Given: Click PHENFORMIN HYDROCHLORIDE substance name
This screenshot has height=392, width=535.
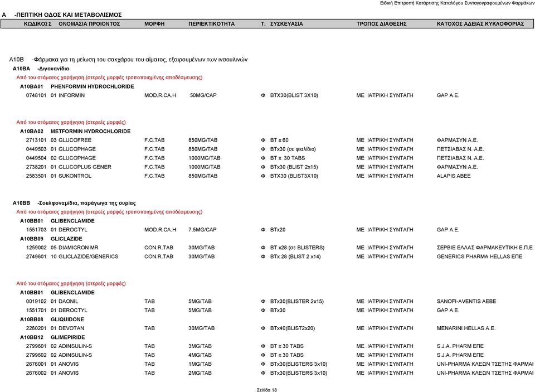Looking at the screenshot, I should 92,87.
